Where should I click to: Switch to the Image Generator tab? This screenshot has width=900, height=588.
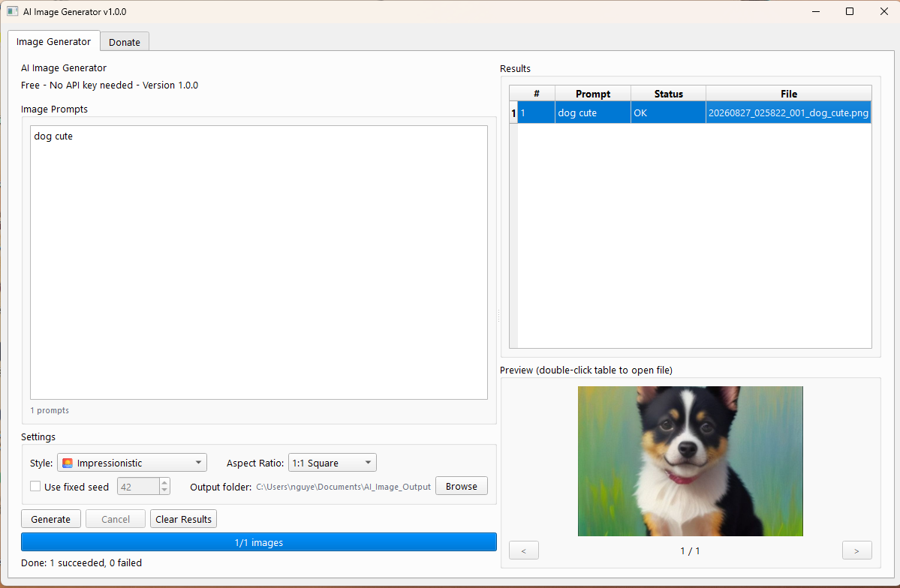click(53, 41)
